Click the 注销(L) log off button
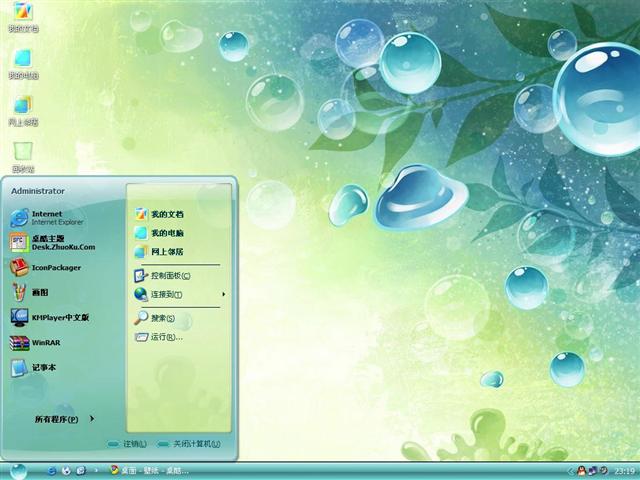 tap(127, 444)
